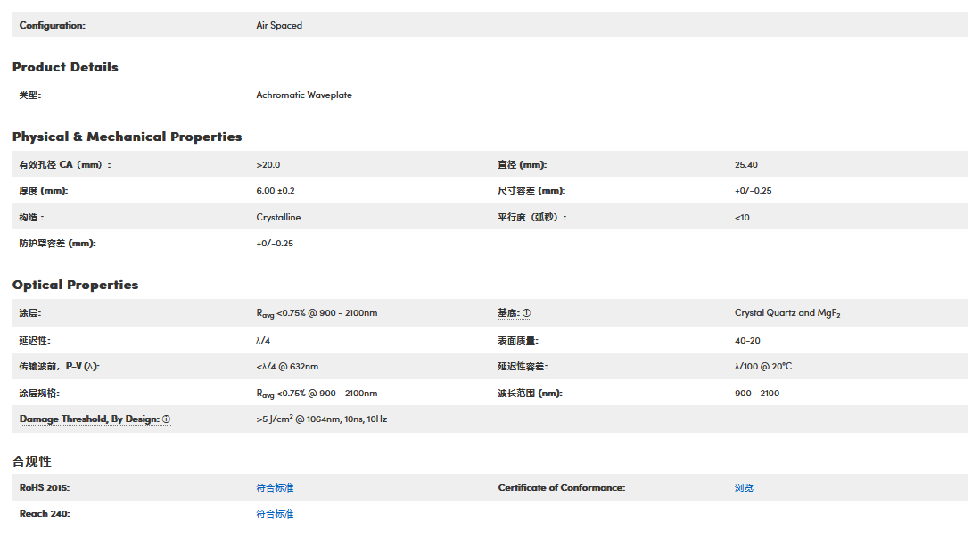Viewport: 980px width, 548px height.
Task: Click the Air Spaced configuration value
Action: tap(279, 26)
